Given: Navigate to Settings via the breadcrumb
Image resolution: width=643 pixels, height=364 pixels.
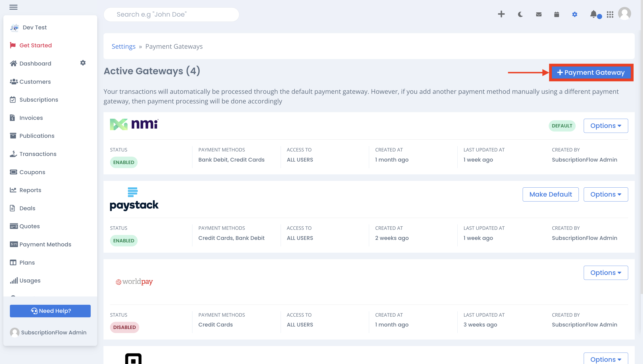Looking at the screenshot, I should (x=123, y=46).
